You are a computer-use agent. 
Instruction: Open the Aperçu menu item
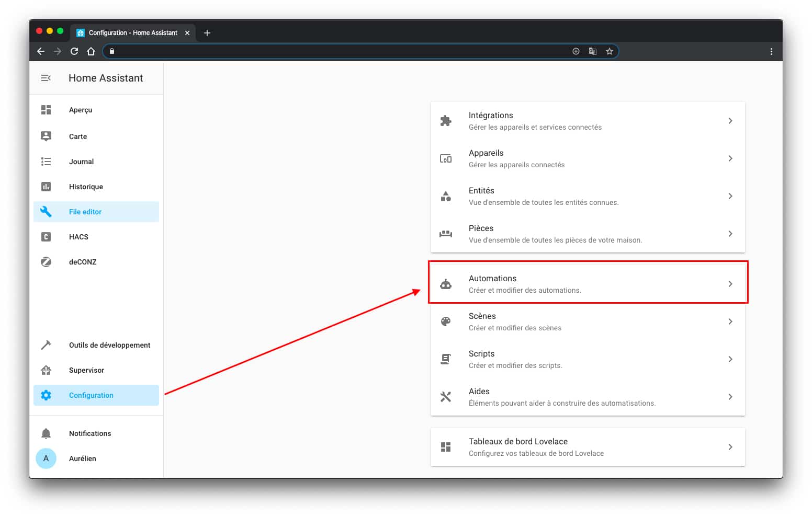(x=81, y=110)
